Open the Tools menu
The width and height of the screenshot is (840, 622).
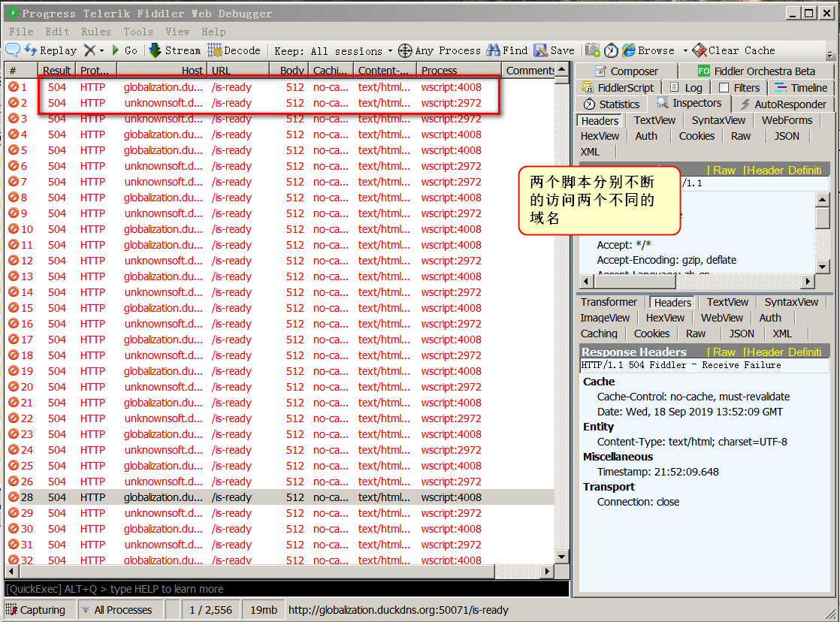tap(138, 32)
